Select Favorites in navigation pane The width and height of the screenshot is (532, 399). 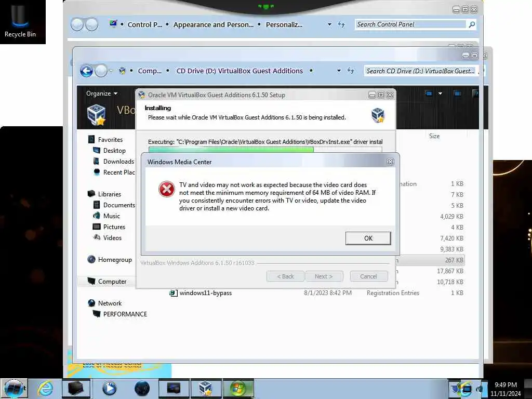110,139
